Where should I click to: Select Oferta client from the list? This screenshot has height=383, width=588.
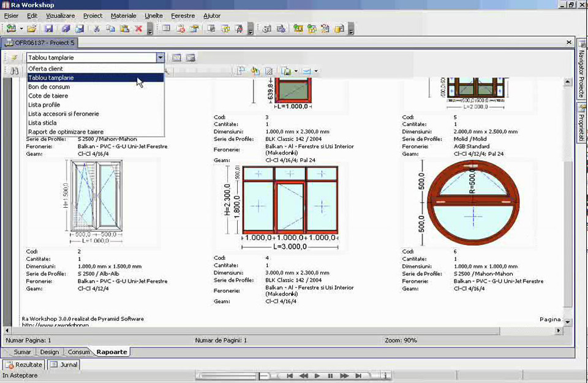click(96, 69)
